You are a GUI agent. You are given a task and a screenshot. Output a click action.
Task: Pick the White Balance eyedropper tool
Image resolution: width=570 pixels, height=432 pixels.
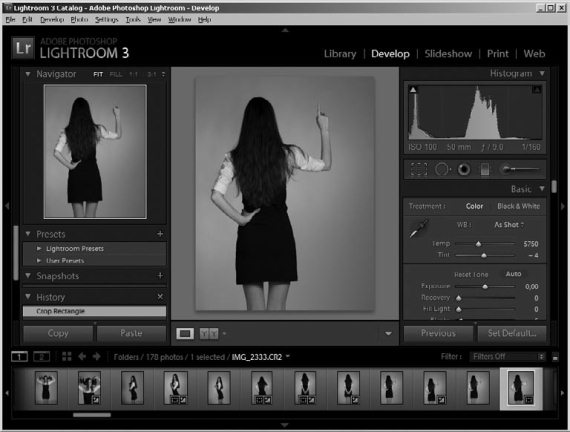419,229
